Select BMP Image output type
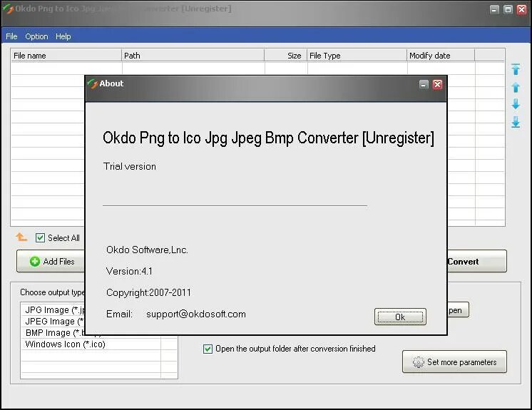The image size is (532, 410). pos(54,333)
